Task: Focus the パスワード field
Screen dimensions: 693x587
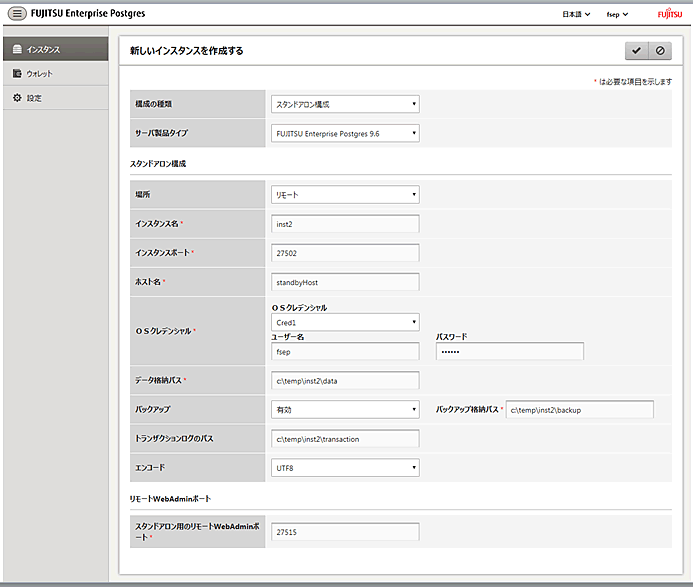Action: coord(510,351)
